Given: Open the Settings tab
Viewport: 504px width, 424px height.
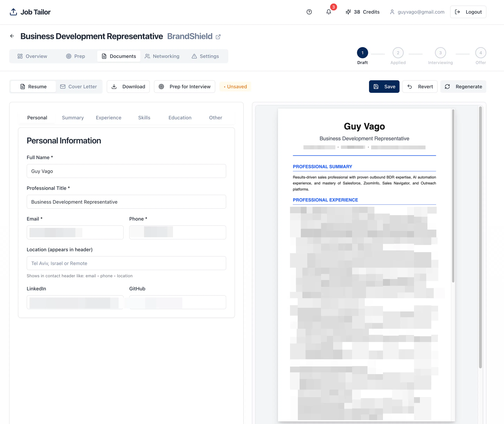Looking at the screenshot, I should pos(205,56).
